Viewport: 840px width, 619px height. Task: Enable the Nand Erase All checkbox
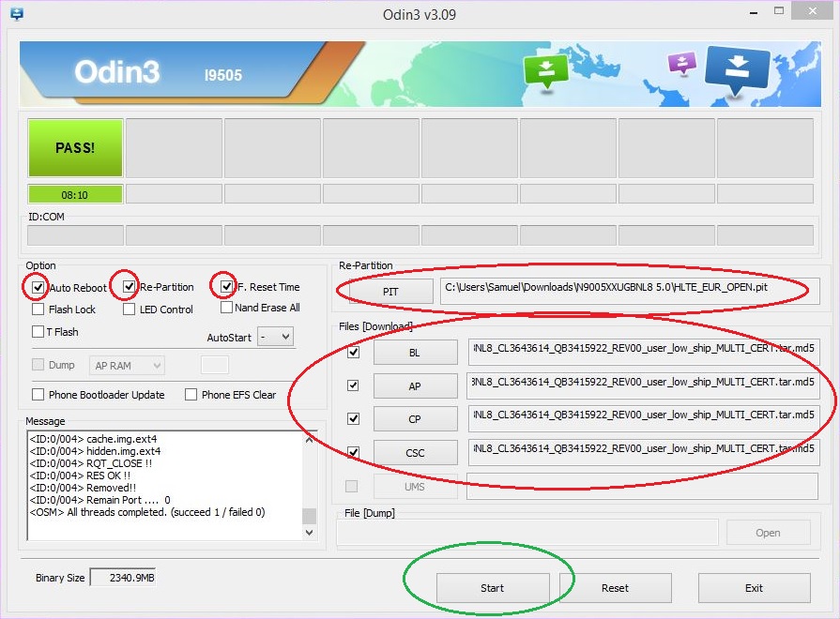[227, 308]
